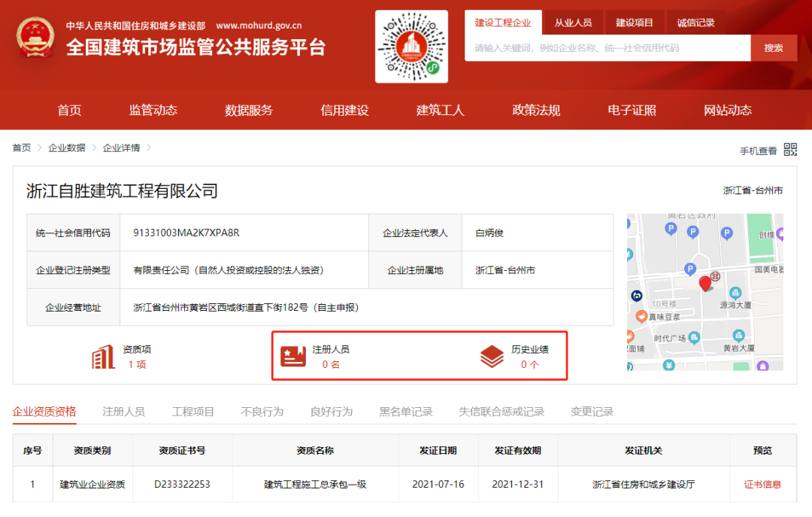Screen dimensions: 812x517
Task: Click the national emblem logo
Action: [35, 37]
